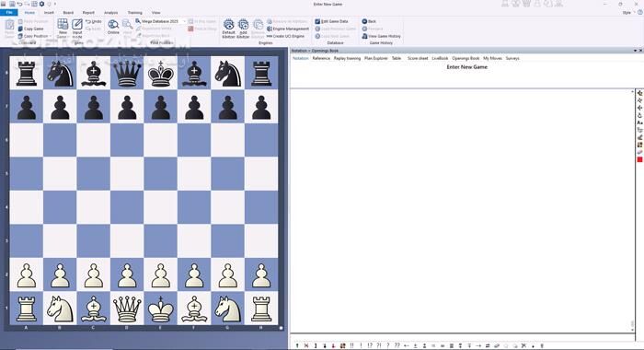Click the Add Kibitzer icon

(x=243, y=24)
